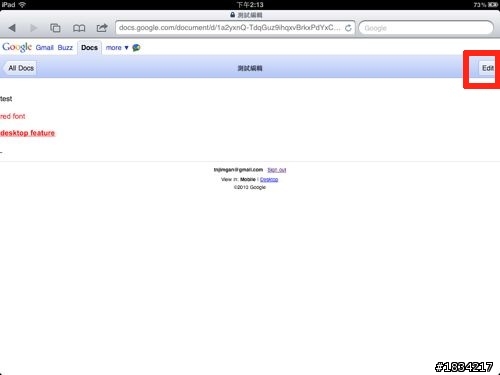500x375 pixels.
Task: Tap the Safari back arrow
Action: 12,28
